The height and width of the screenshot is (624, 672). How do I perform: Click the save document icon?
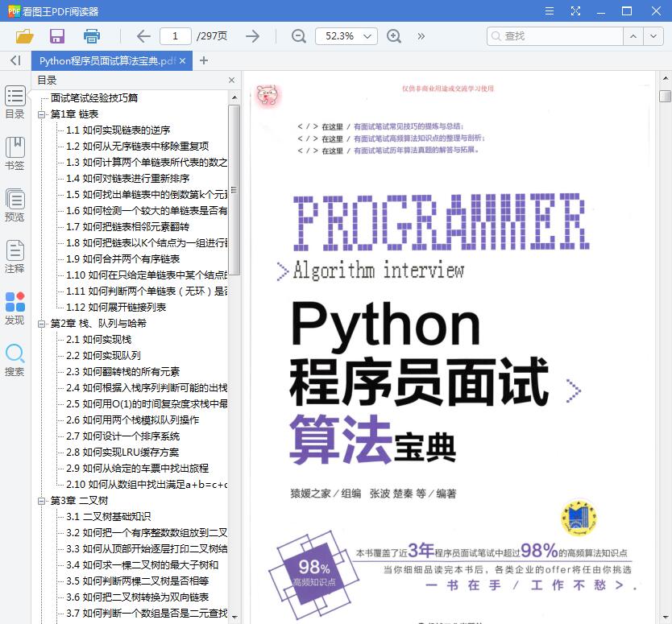[56, 36]
